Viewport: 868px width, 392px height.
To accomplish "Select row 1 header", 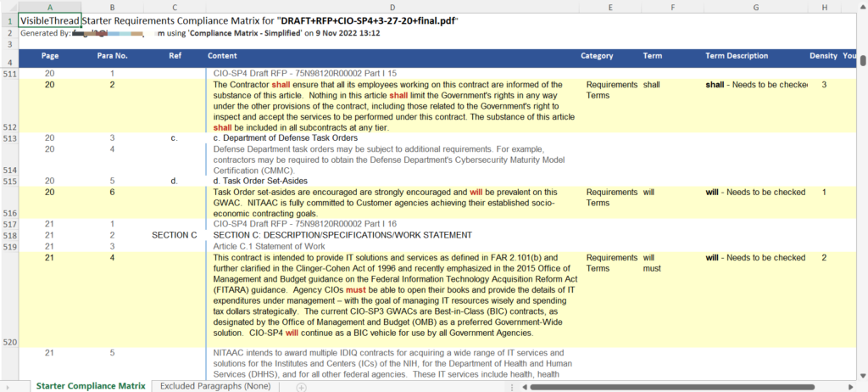I will (8, 20).
